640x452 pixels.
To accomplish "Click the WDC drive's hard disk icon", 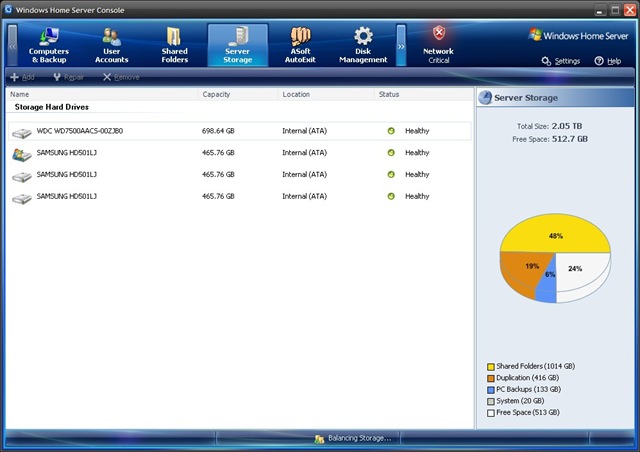I will (22, 133).
